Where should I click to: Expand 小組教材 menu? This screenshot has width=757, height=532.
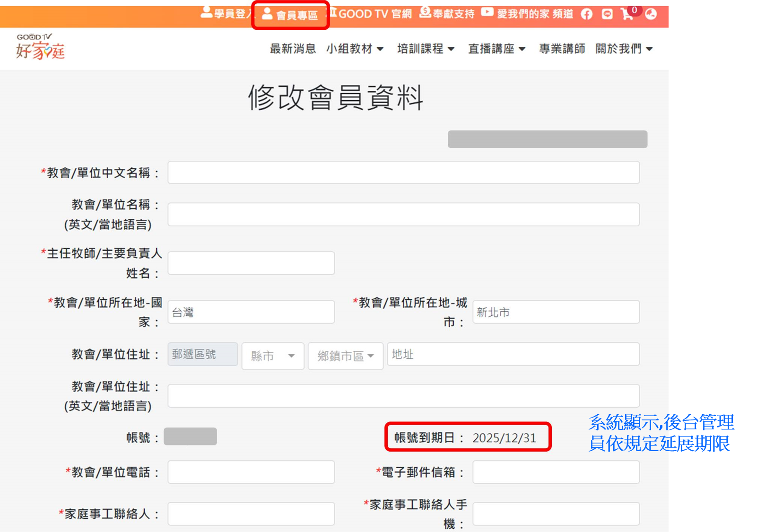(355, 49)
